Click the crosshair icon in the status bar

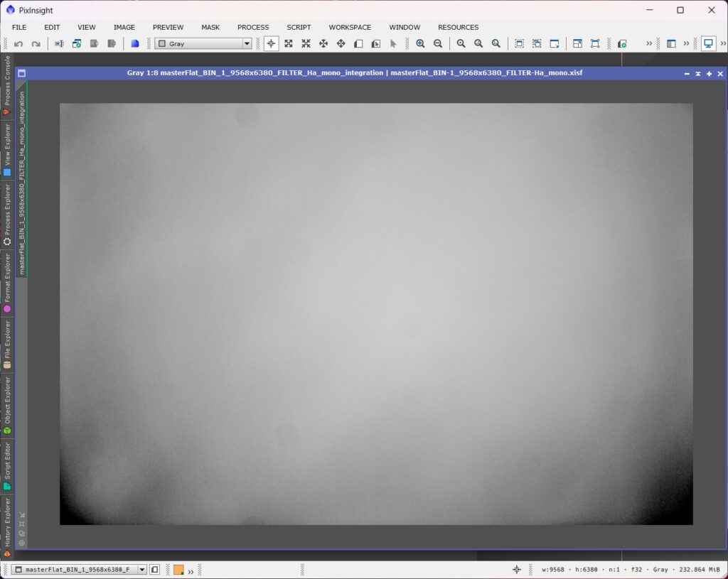pos(516,569)
